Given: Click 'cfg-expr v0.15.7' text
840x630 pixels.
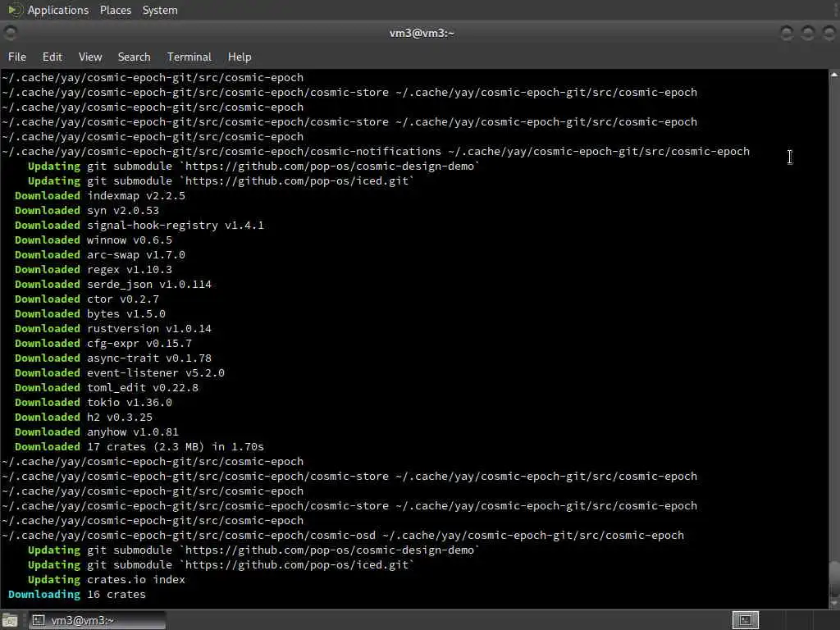Looking at the screenshot, I should 139,344.
